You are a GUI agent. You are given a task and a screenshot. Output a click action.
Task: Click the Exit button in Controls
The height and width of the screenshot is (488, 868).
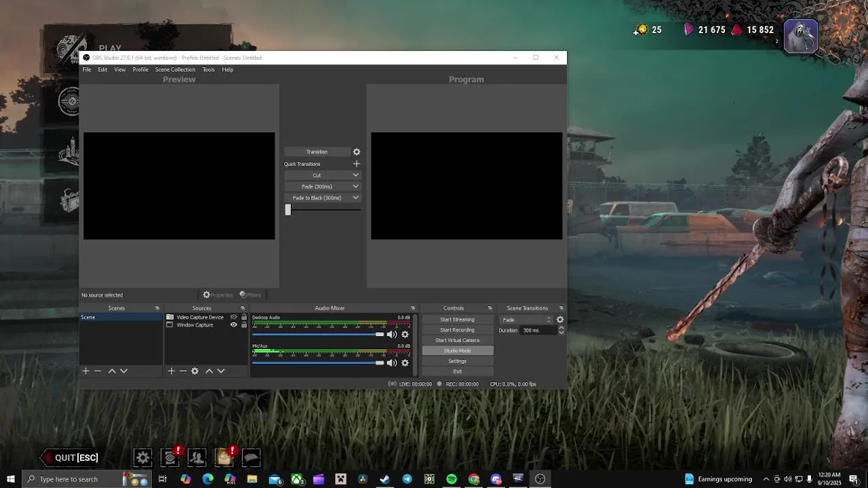[x=458, y=371]
